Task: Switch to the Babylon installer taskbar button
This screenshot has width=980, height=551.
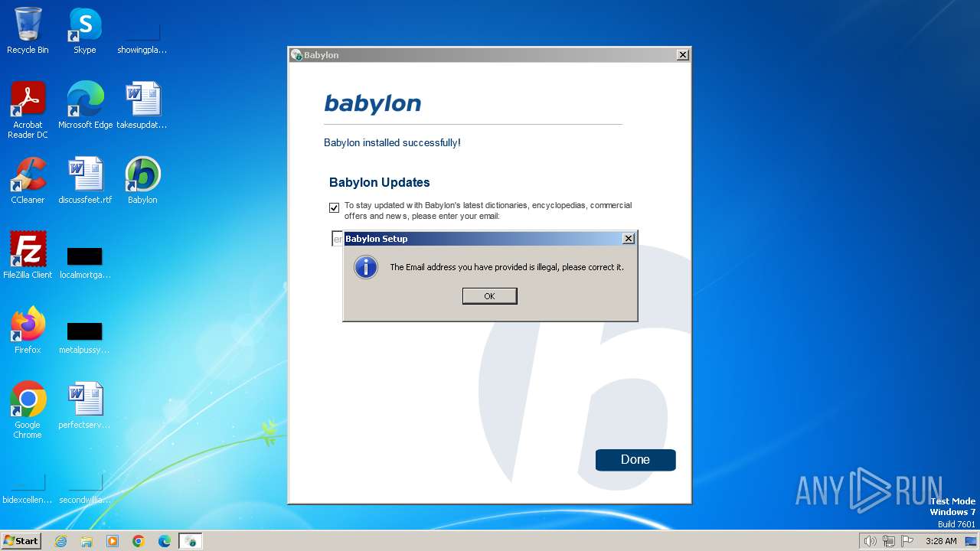Action: pyautogui.click(x=191, y=541)
